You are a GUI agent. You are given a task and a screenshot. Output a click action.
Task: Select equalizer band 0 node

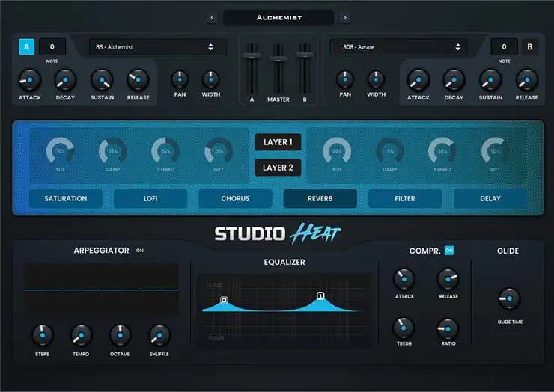[224, 300]
